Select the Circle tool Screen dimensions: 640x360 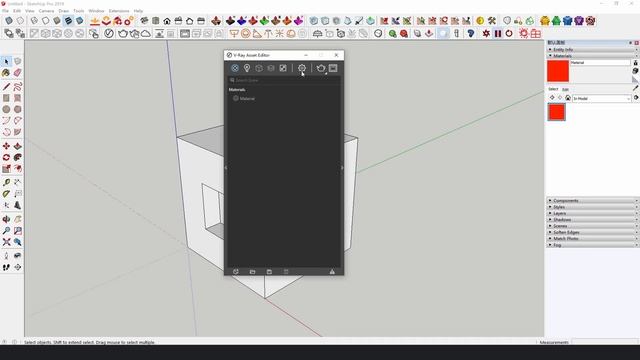coord(6,109)
